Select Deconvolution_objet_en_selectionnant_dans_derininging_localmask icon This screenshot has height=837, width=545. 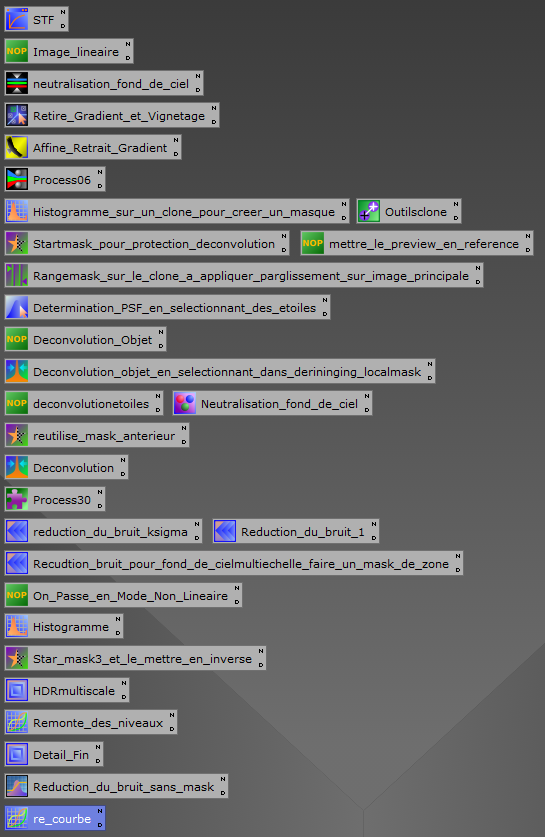pos(17,372)
